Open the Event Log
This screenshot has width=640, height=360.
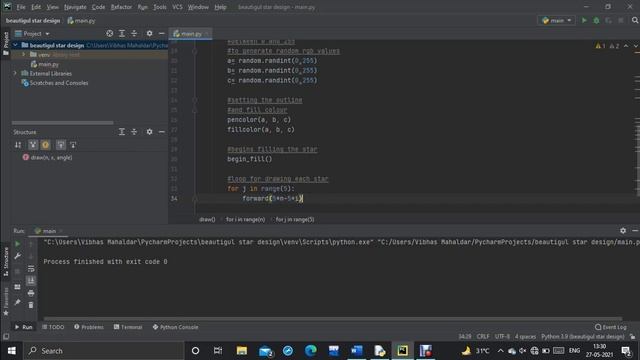pyautogui.click(x=611, y=327)
